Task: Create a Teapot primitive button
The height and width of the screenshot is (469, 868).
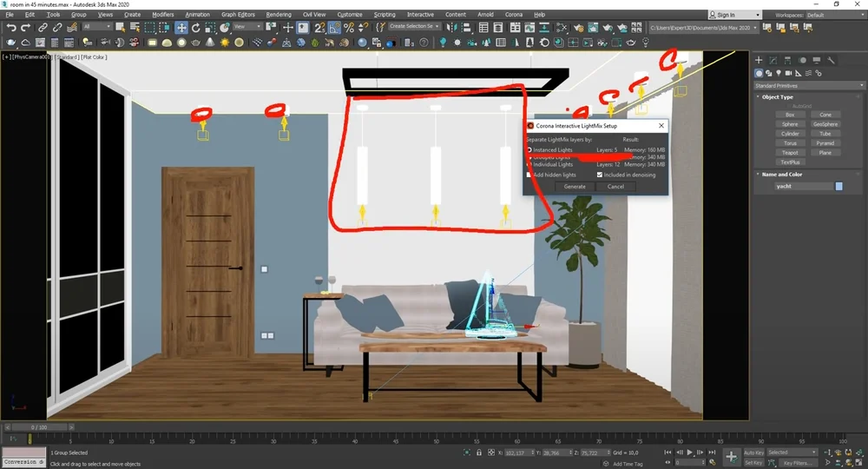Action: pos(790,153)
